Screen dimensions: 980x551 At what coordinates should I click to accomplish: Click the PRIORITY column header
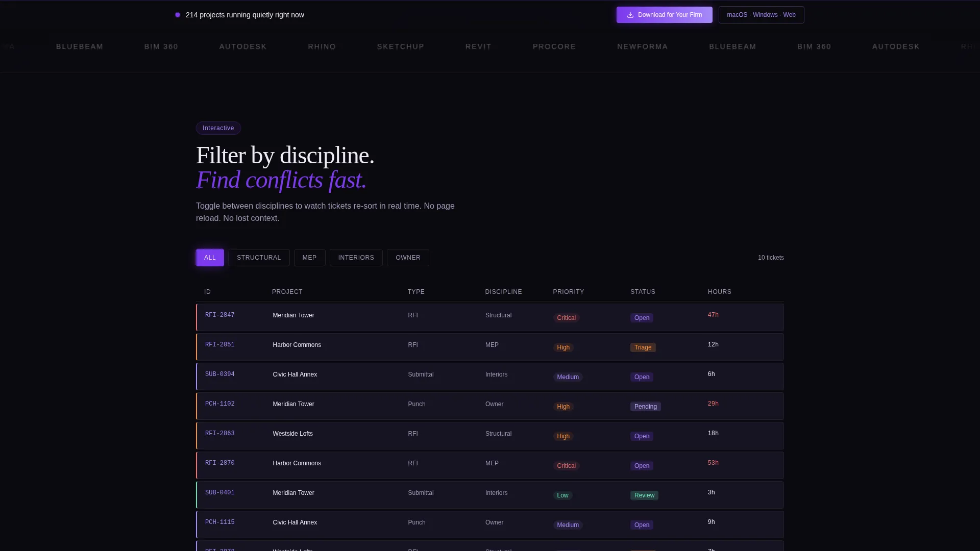coord(568,292)
